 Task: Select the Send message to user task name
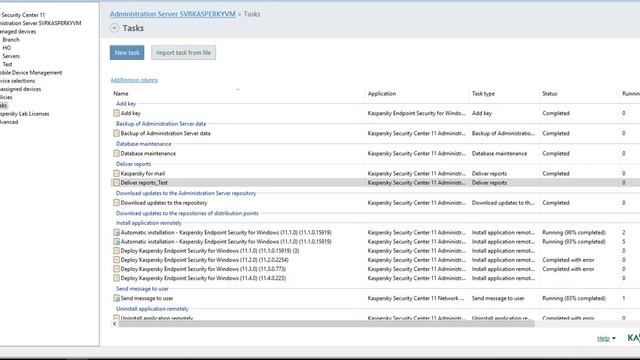(x=147, y=298)
